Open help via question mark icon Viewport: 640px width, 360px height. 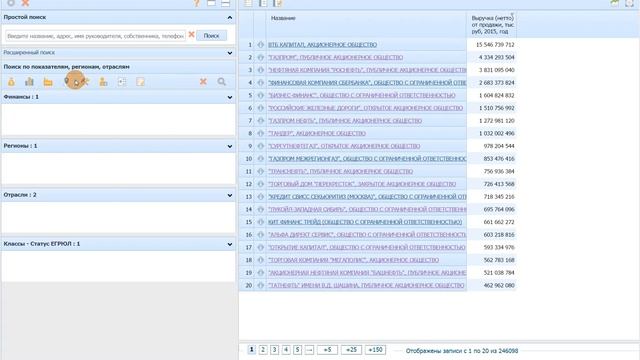pos(197,3)
